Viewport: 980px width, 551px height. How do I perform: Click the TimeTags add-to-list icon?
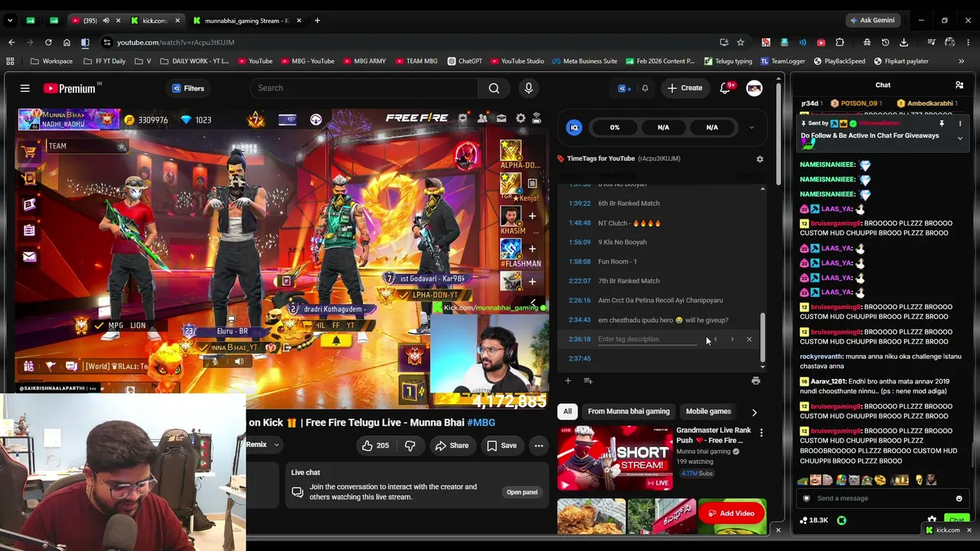[x=588, y=380]
